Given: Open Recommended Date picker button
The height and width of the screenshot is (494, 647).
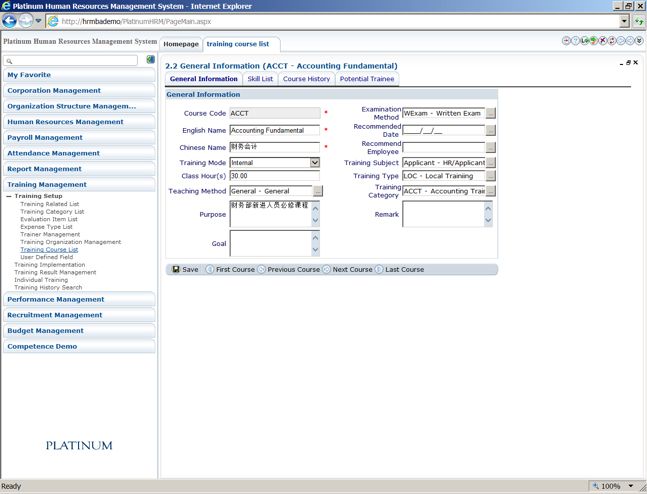Looking at the screenshot, I should click(491, 130).
